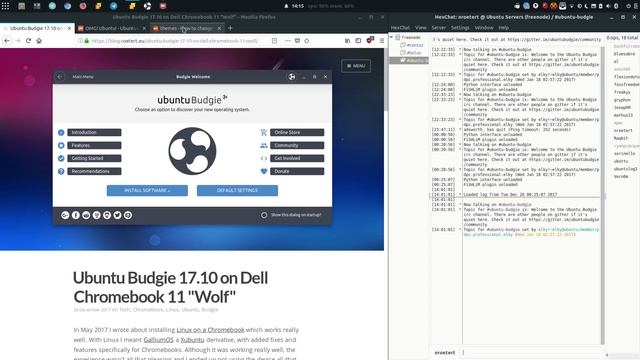This screenshot has width=640, height=360.
Task: Open Settings menu in HexChat
Action: point(460,28)
